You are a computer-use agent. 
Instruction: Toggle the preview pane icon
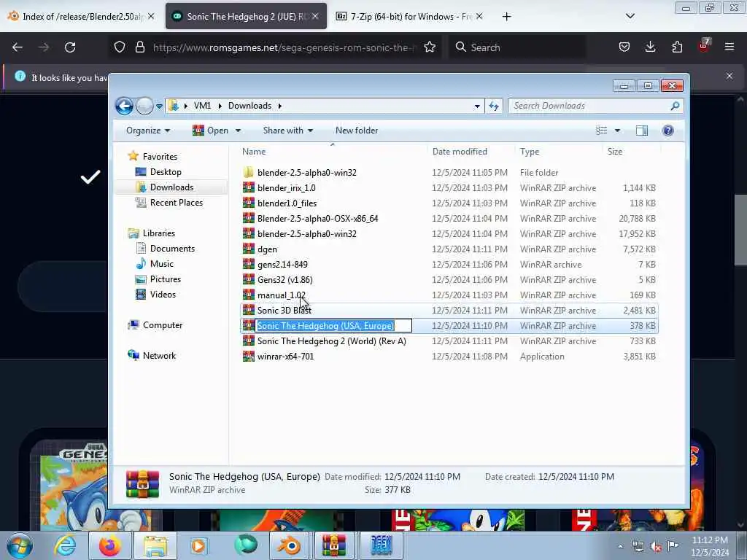(642, 131)
